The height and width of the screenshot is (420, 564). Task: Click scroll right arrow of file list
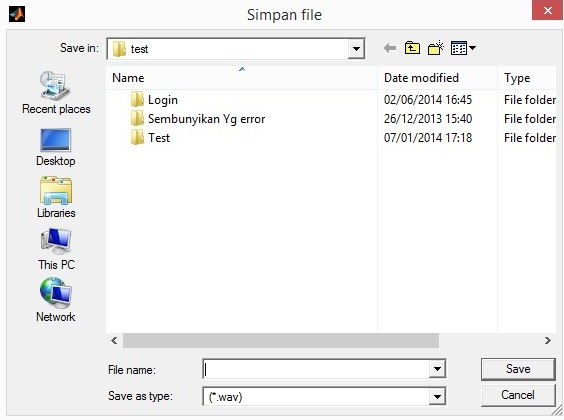click(x=548, y=340)
